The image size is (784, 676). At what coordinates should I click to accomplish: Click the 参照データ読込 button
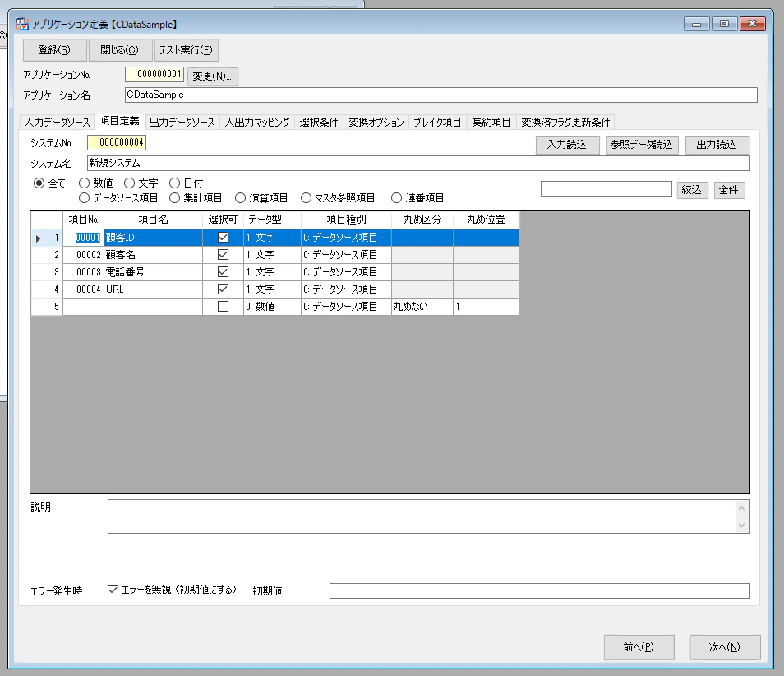(x=642, y=145)
